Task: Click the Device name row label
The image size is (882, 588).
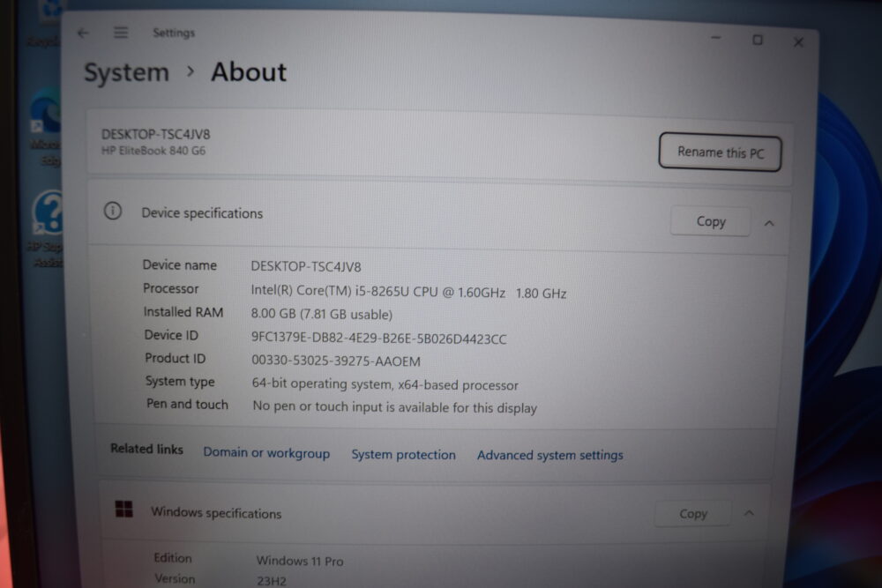Action: [x=179, y=265]
